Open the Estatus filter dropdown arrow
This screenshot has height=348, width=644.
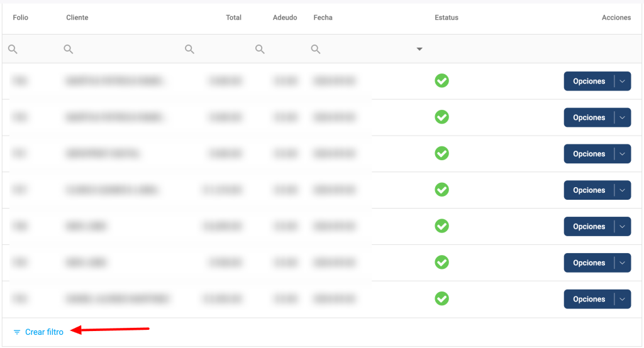click(x=419, y=49)
